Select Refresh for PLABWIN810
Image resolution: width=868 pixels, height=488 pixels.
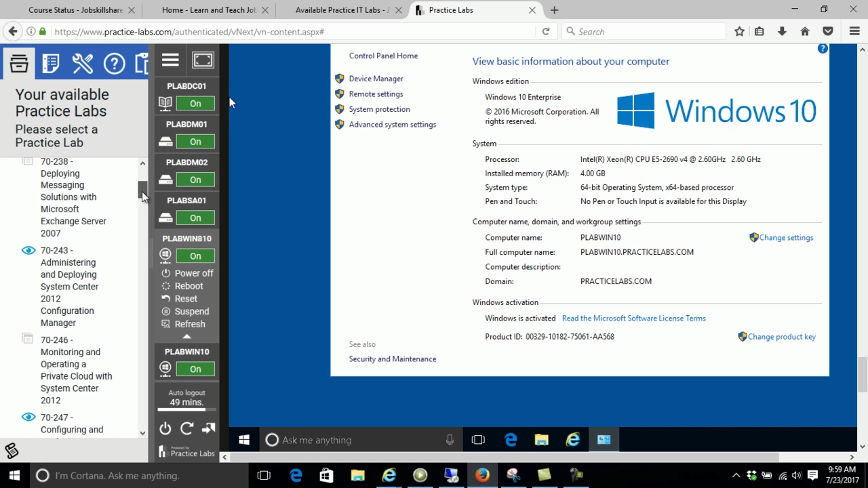point(183,324)
